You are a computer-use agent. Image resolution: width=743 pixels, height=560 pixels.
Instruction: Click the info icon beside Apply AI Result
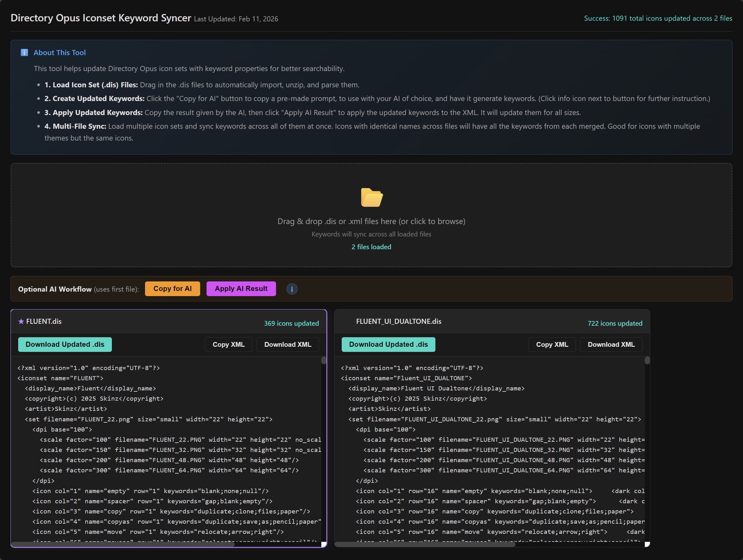(x=292, y=289)
